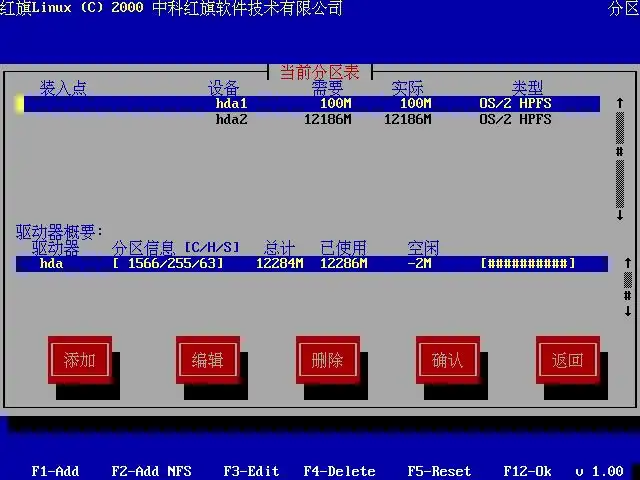Click the 12186M actual size of hda2
640x480 pixels.
[408, 120]
